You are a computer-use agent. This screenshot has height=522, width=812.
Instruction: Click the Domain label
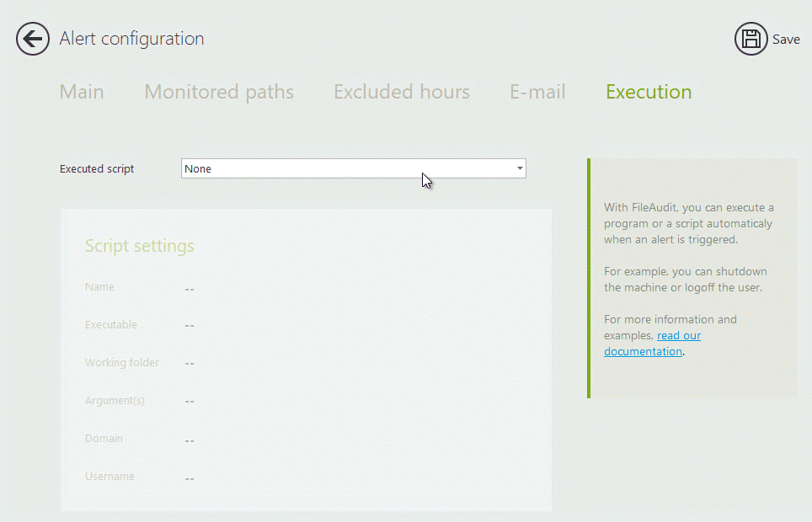pos(104,438)
